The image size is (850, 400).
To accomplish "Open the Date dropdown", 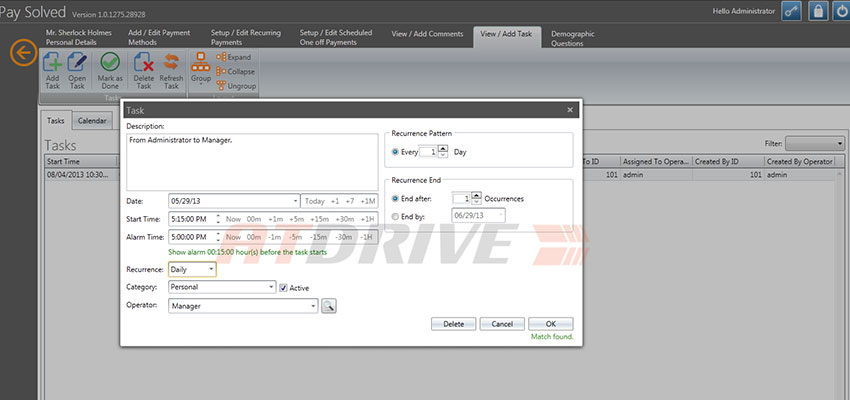I will [x=295, y=201].
